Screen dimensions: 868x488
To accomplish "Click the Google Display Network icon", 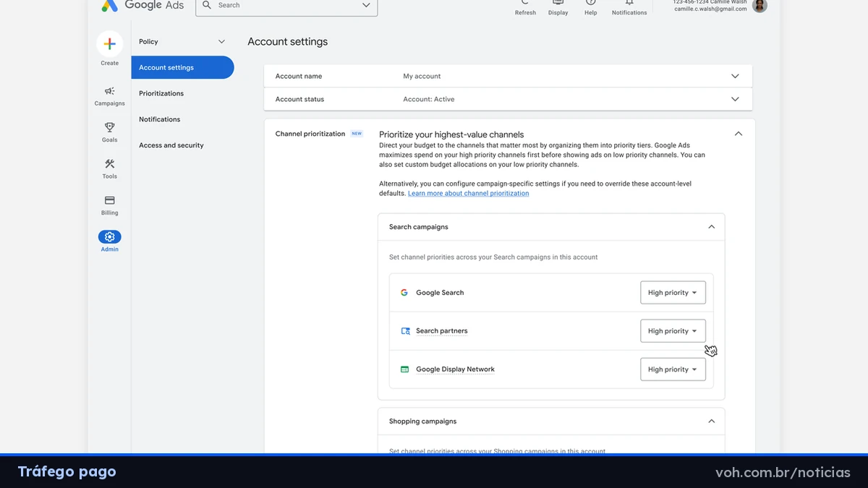I will [x=404, y=369].
